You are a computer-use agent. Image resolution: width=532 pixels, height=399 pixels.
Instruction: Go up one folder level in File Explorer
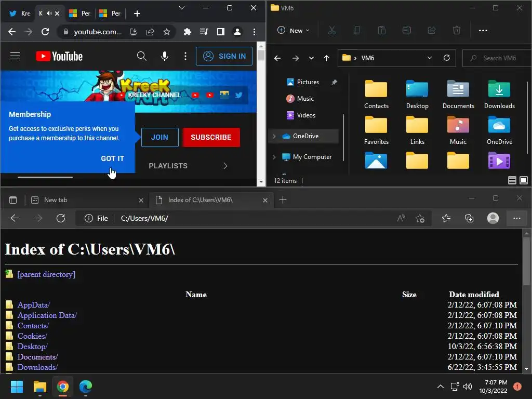point(326,58)
